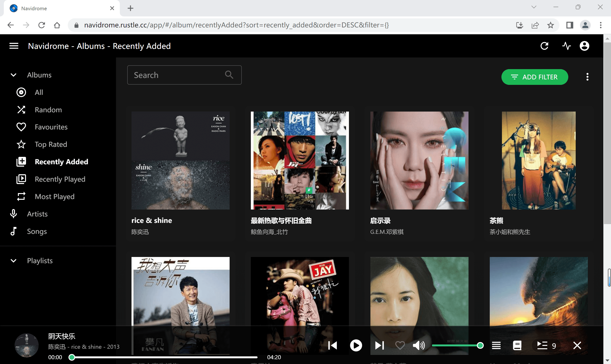Skip to next track
Screen dimensions: 611x364
tap(379, 345)
